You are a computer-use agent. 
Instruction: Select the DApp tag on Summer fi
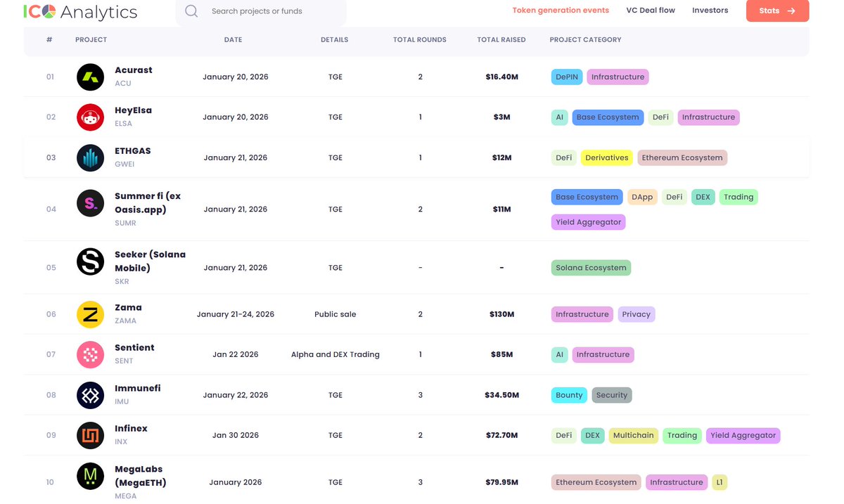pyautogui.click(x=642, y=197)
